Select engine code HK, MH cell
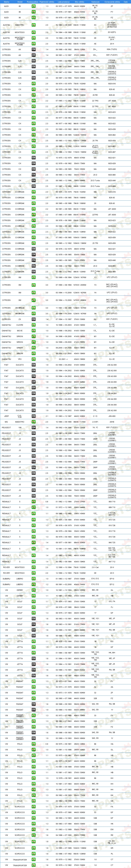Screen dimensions: 131x868 tap(112, 653)
